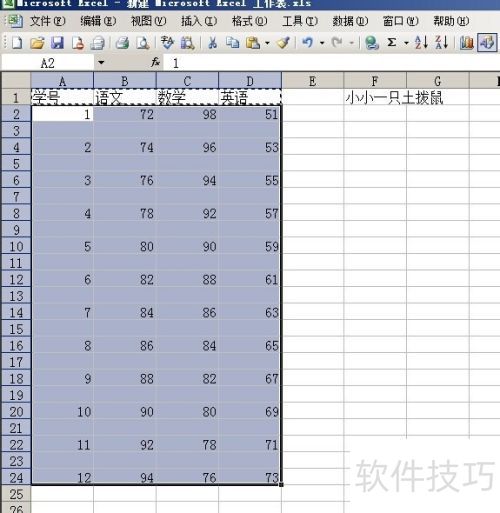Paste using the clipboard icon
Screen dimensions: 500x513
(x=253, y=43)
